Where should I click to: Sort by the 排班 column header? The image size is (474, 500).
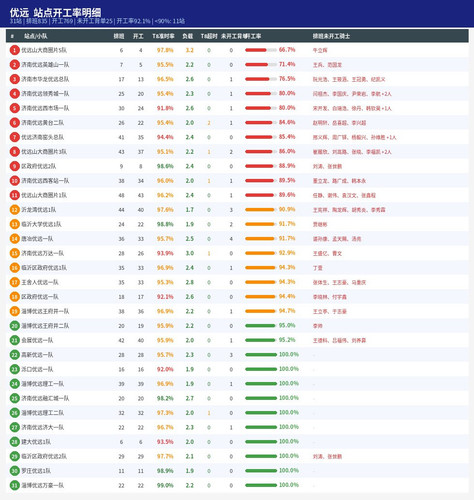tap(119, 36)
